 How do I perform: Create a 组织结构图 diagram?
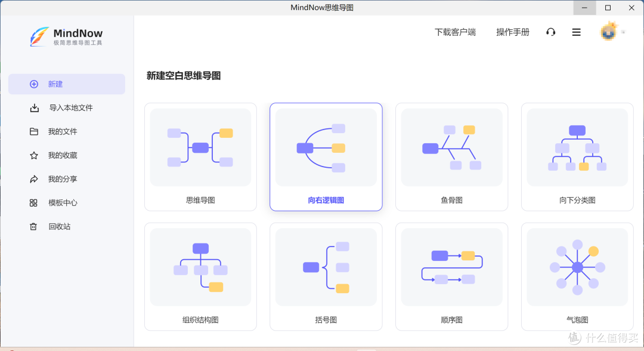(x=200, y=276)
